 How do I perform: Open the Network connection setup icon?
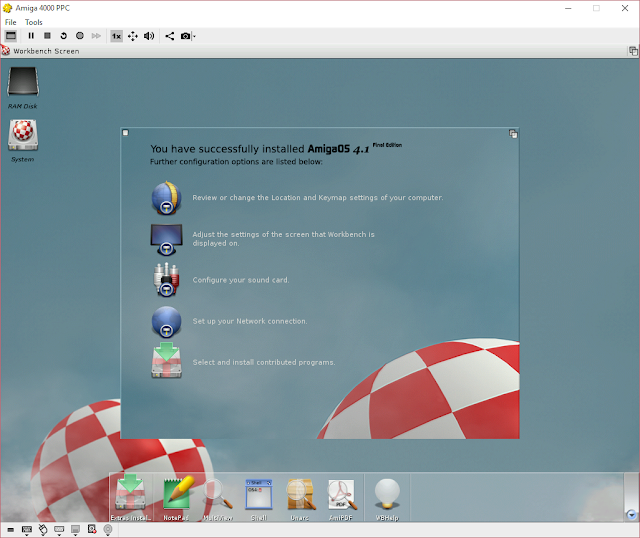point(166,321)
